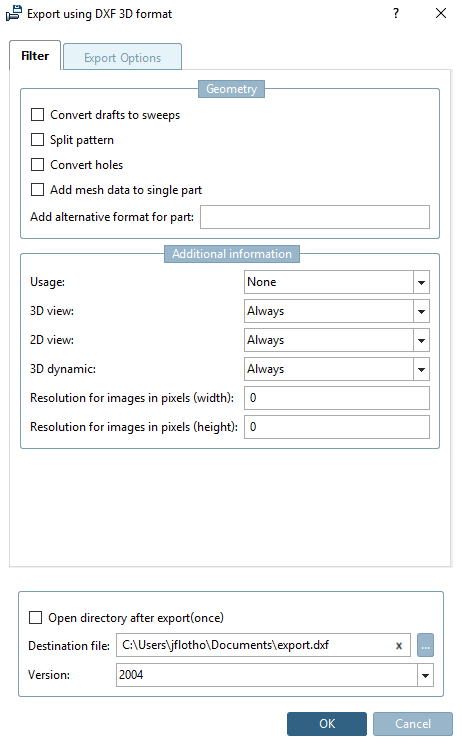Screen dimensions: 462x746
Task: Toggle the Split pattern checkbox
Action: (37, 139)
